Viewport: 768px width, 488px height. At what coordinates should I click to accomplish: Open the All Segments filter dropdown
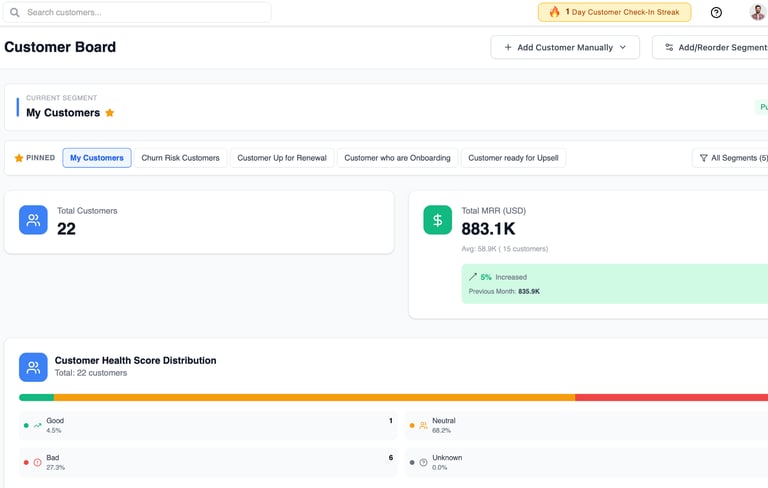pyautogui.click(x=732, y=158)
